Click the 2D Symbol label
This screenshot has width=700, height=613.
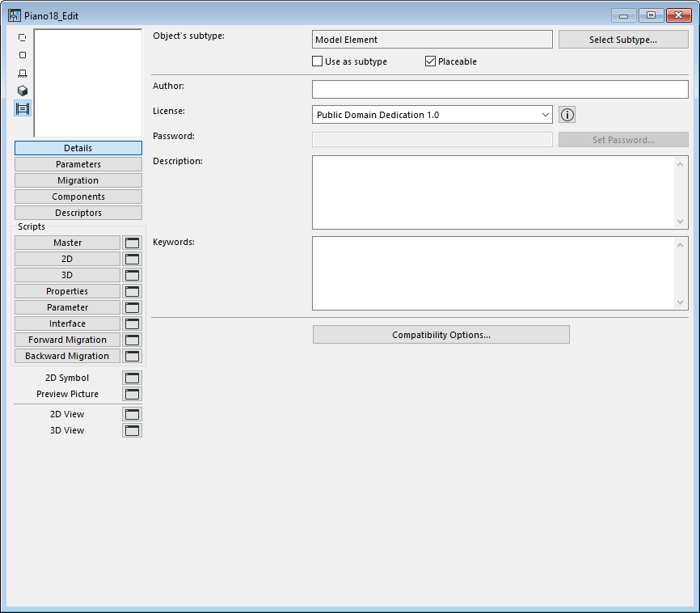pos(67,378)
